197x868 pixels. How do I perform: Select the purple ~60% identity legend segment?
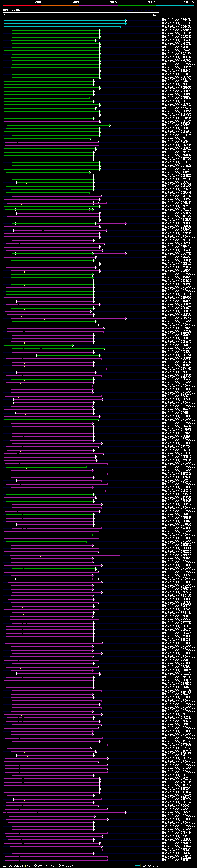pyautogui.click(x=98, y=6)
